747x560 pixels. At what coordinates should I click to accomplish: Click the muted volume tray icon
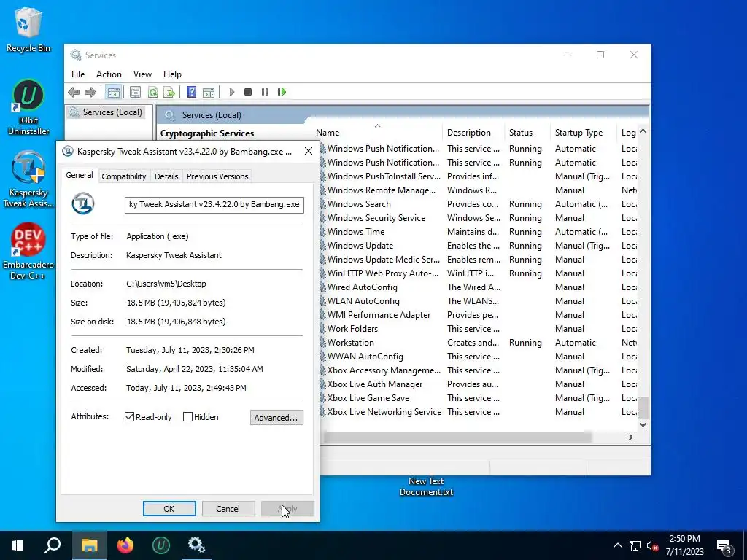coord(652,545)
